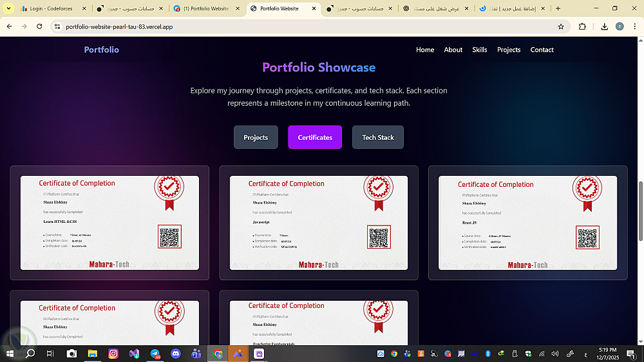Open the Wi-Fi network tray icon
The width and height of the screenshot is (644, 362).
click(542, 354)
